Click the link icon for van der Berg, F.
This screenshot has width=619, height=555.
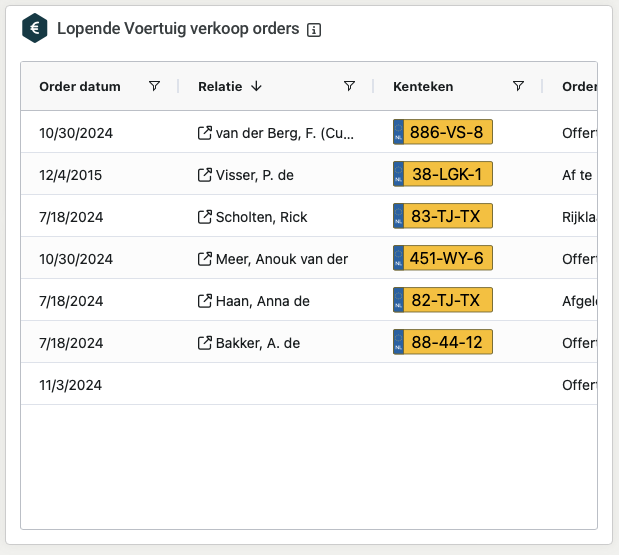click(x=205, y=133)
